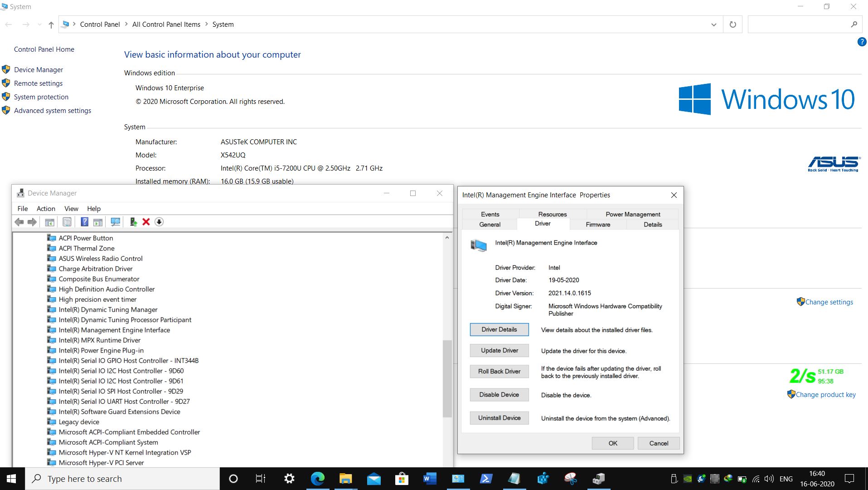Click the Update device driver toolbar icon
868x490 pixels.
click(133, 222)
